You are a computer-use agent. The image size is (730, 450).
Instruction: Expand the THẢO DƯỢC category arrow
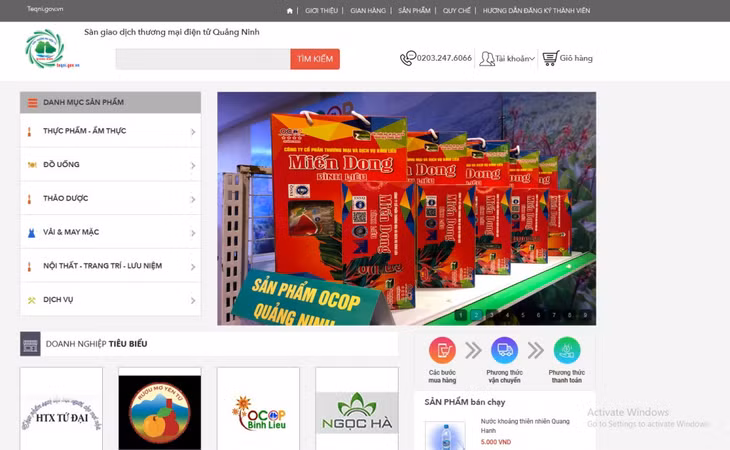[193, 200]
